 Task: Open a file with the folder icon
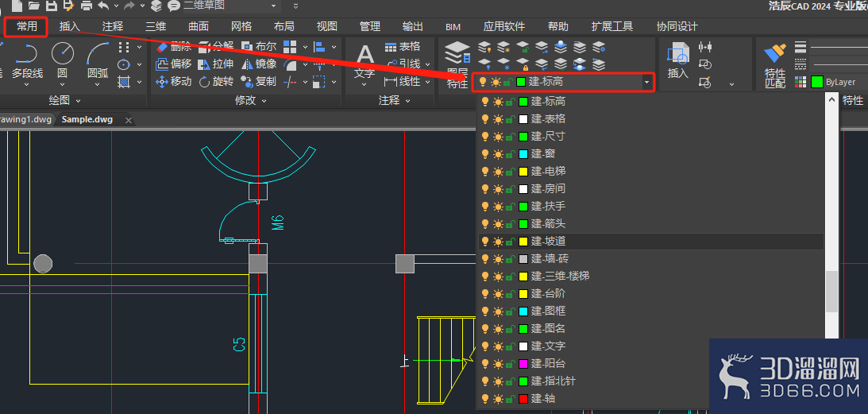pos(34,6)
